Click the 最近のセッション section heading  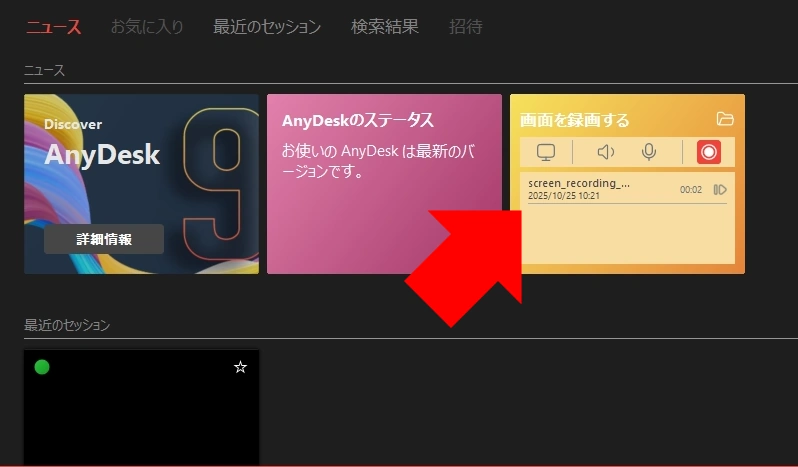[x=67, y=325]
